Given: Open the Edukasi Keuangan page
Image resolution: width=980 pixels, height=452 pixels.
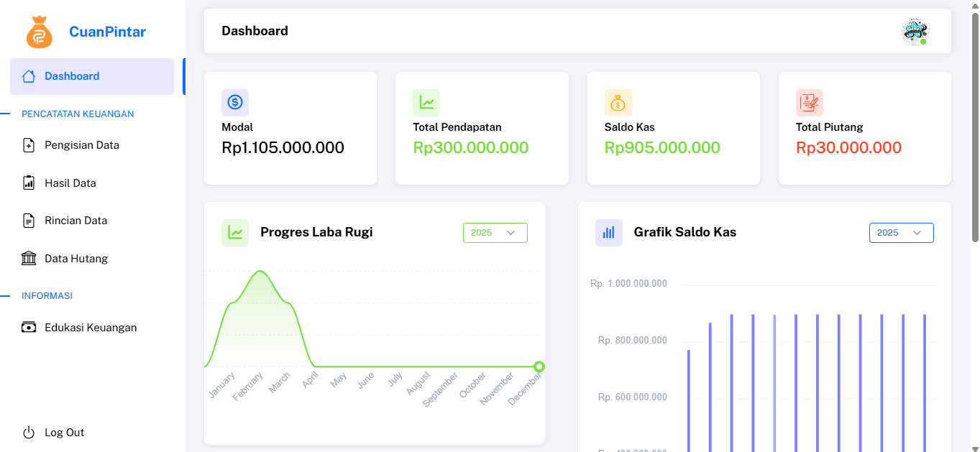Looking at the screenshot, I should (90, 328).
